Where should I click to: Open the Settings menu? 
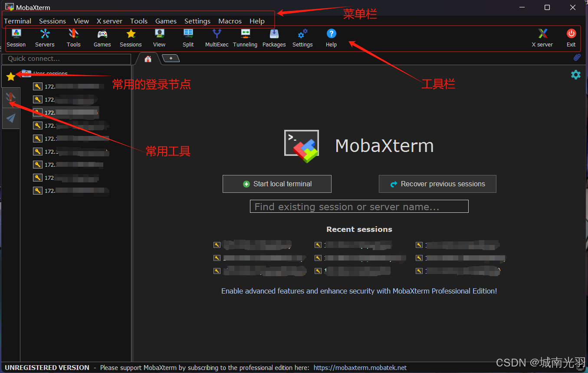(197, 21)
